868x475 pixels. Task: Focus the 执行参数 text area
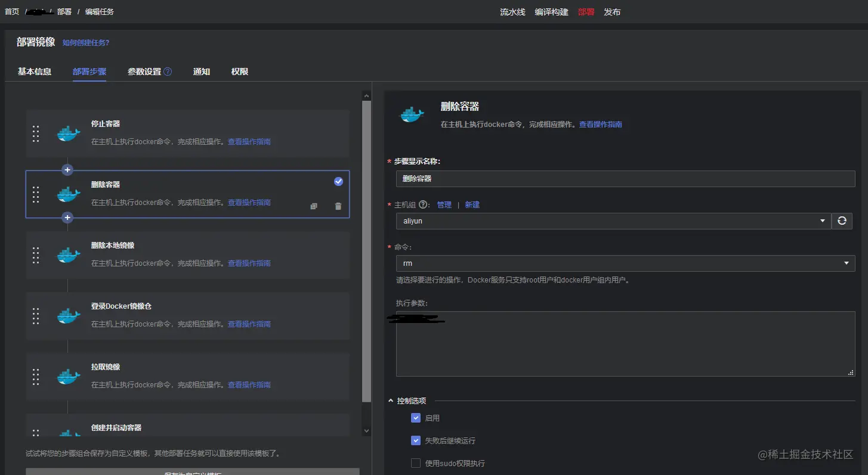(x=625, y=344)
